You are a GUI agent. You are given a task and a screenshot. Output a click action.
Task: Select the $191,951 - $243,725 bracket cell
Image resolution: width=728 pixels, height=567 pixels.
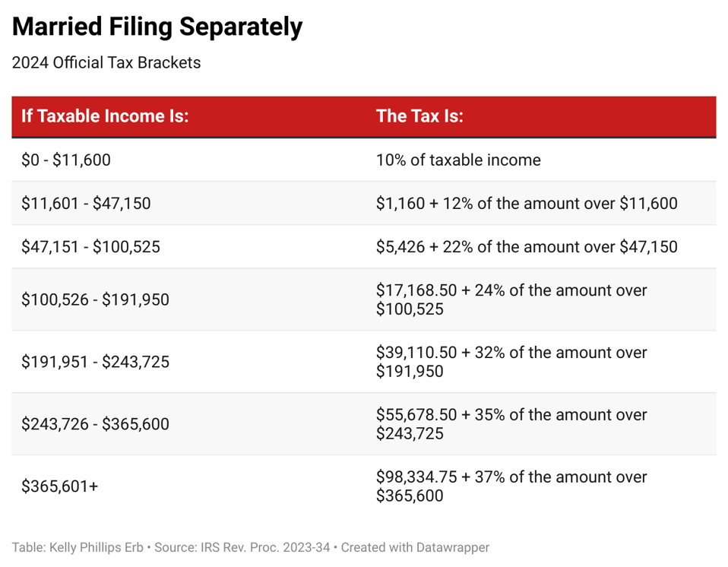(x=95, y=362)
